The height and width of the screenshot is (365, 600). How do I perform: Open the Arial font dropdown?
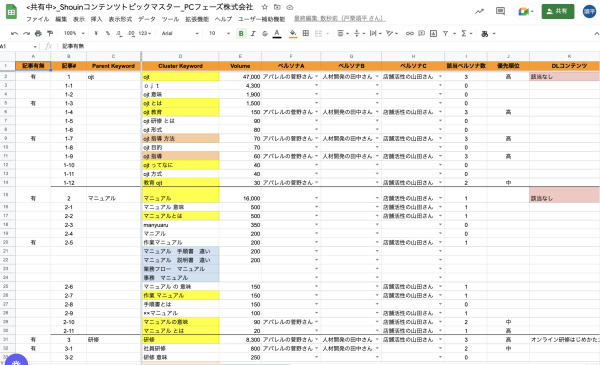tap(180, 34)
